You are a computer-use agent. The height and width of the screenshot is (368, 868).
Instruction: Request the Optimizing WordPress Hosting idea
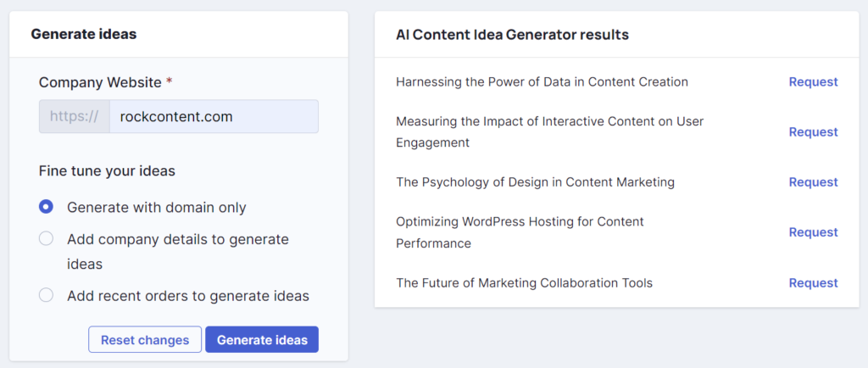click(x=813, y=231)
